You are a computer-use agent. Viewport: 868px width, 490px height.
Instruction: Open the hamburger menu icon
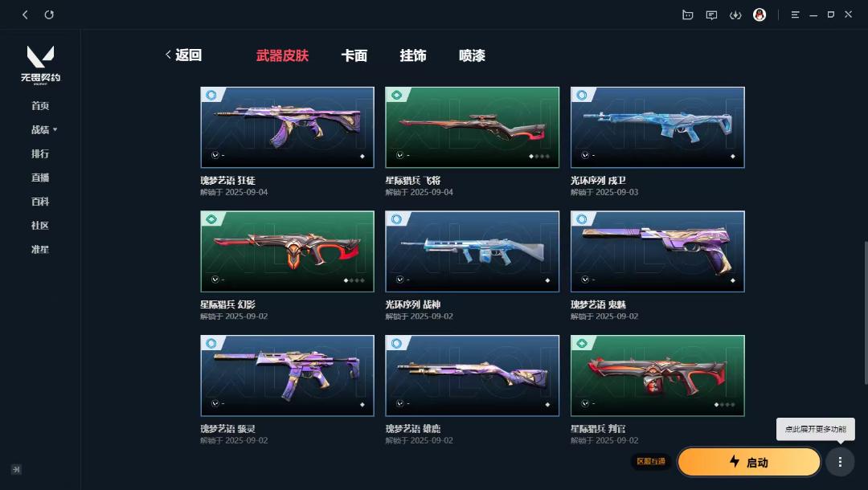(x=795, y=15)
